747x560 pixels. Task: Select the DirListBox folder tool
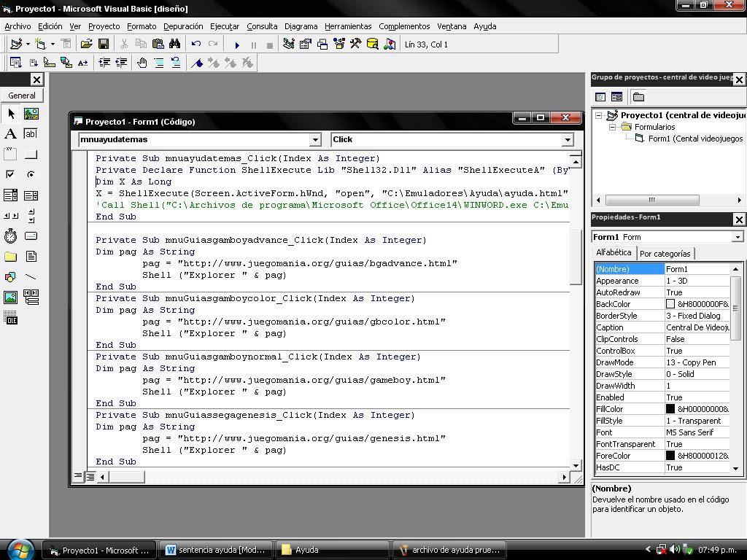coord(10,257)
